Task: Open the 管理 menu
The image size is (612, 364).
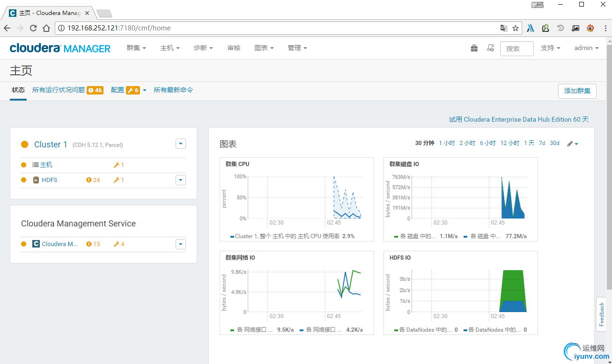Action: (297, 48)
